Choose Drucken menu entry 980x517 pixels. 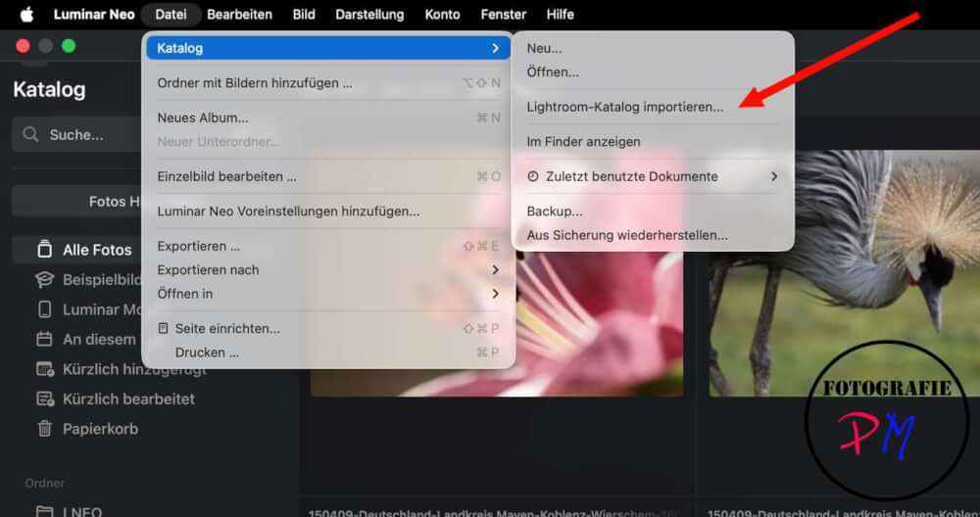tap(328, 352)
